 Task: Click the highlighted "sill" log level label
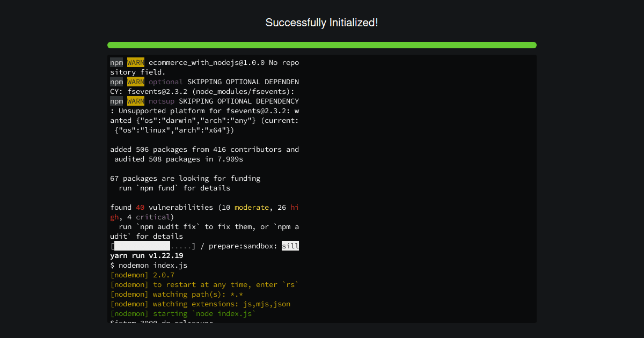pyautogui.click(x=290, y=246)
